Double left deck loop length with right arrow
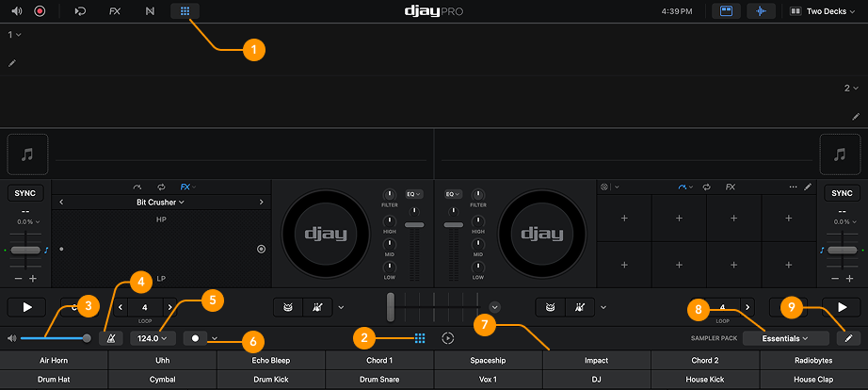 pyautogui.click(x=170, y=307)
